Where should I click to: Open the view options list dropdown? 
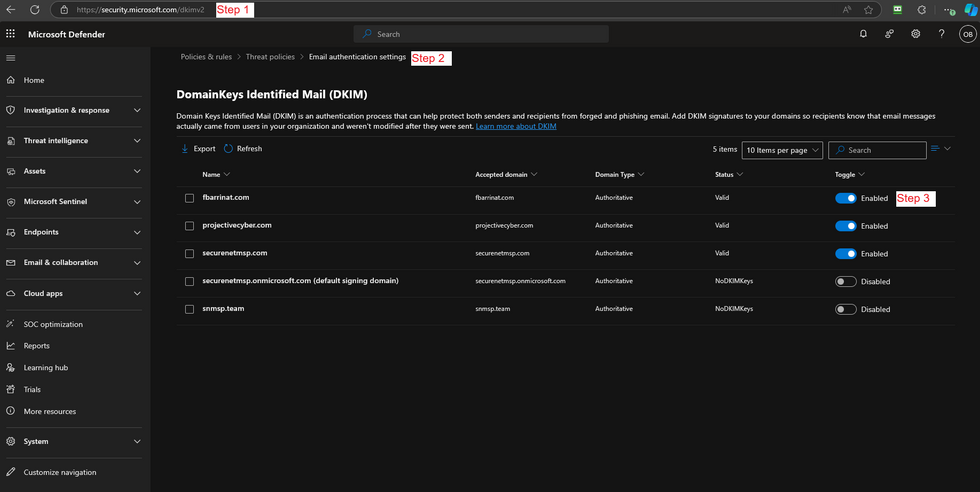point(941,149)
